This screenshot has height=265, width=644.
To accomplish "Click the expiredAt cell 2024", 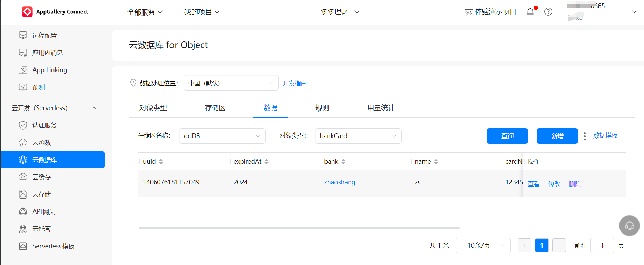I will click(x=241, y=182).
